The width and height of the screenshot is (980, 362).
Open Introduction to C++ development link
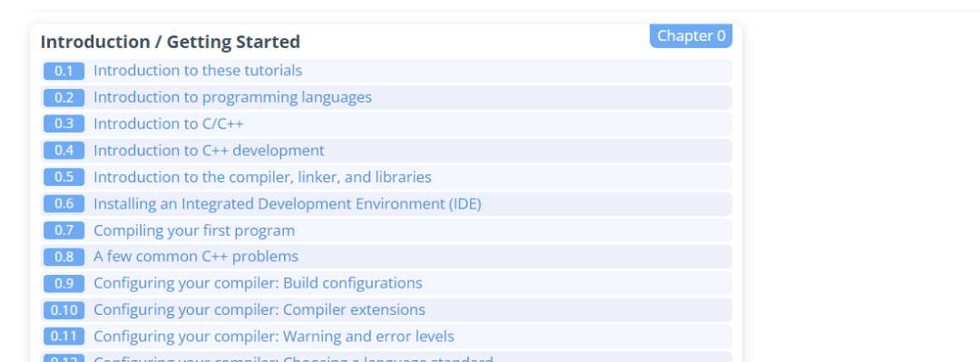[x=209, y=151]
